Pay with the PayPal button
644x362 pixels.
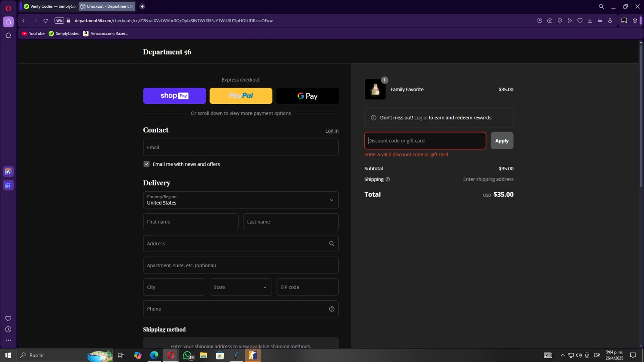tap(241, 96)
